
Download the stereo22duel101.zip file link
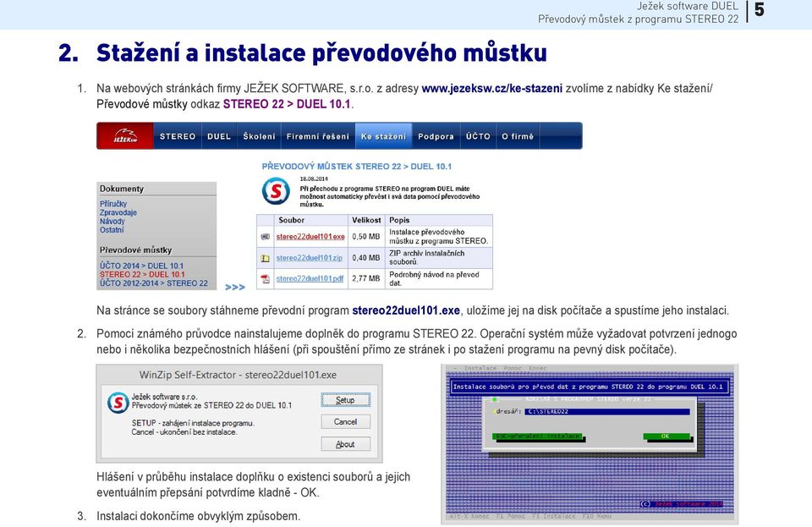(x=310, y=258)
